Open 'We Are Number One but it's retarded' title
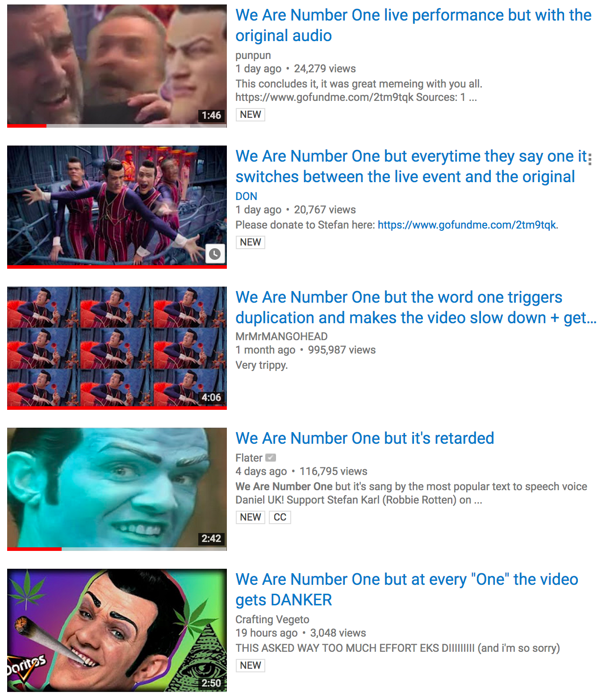The image size is (602, 700). point(365,438)
